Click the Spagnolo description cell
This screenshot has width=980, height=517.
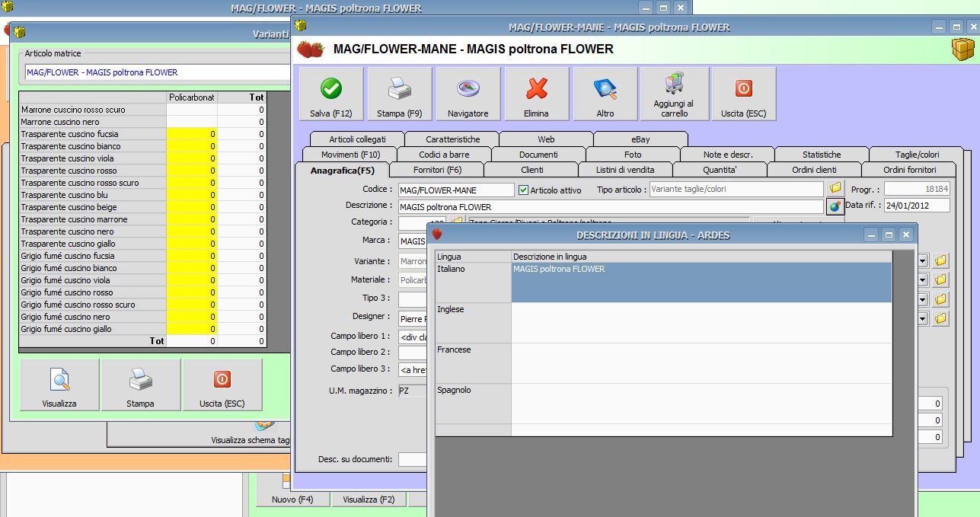click(x=701, y=404)
